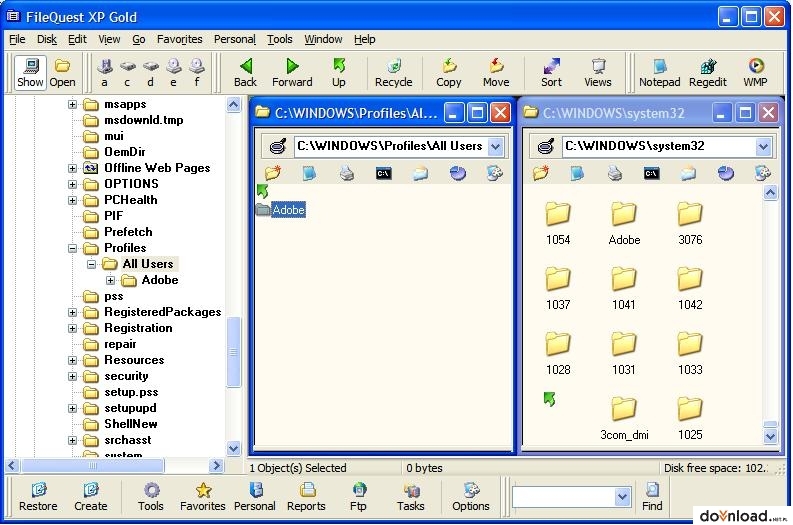
Task: Open Favorites star in bottom toolbar
Action: 203,497
